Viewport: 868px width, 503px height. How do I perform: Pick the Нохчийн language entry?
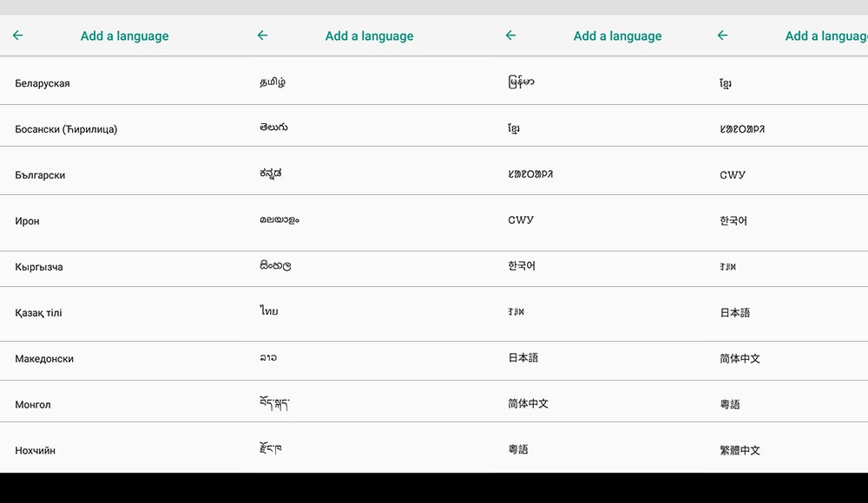coord(36,451)
